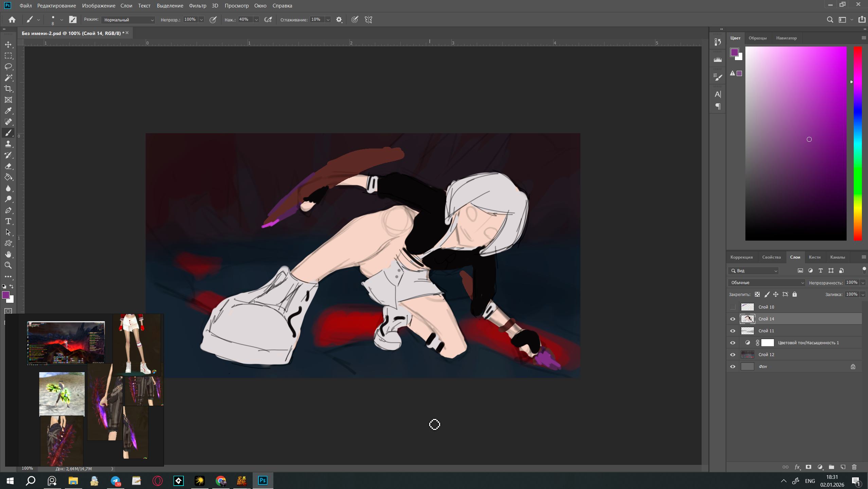
Task: Select the Custom Shape tool
Action: (x=8, y=243)
